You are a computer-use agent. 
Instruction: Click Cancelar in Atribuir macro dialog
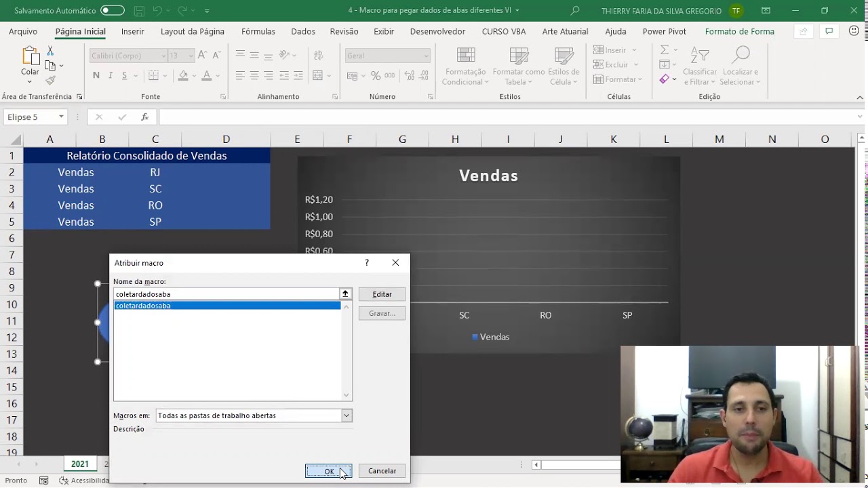pos(382,471)
